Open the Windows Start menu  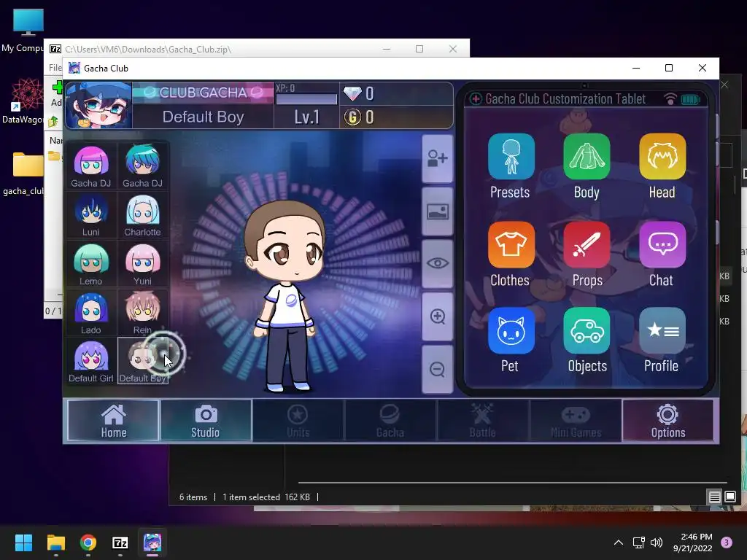tap(23, 542)
